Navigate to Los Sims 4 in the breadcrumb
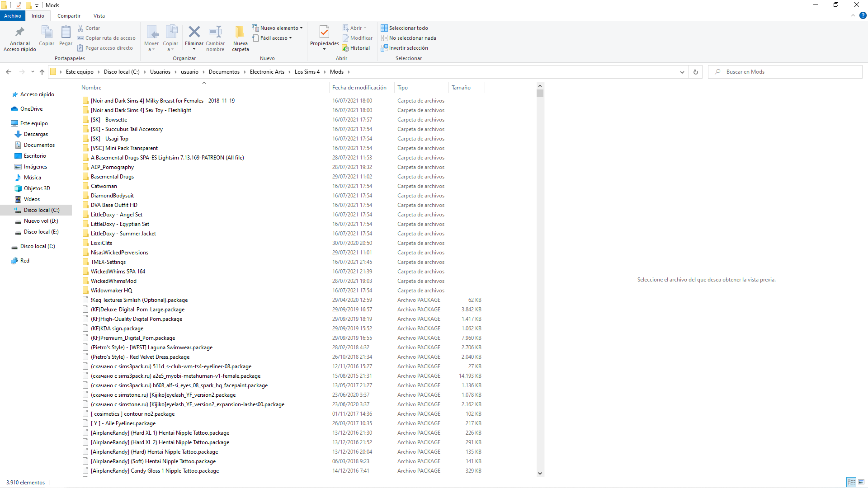The image size is (868, 488). [307, 72]
